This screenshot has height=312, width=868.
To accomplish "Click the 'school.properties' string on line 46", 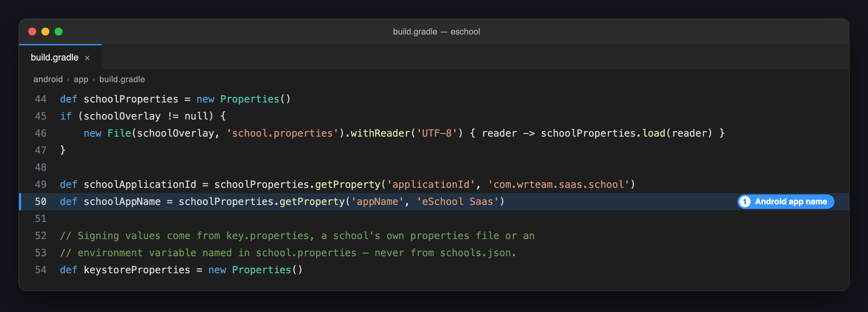I will [x=282, y=133].
